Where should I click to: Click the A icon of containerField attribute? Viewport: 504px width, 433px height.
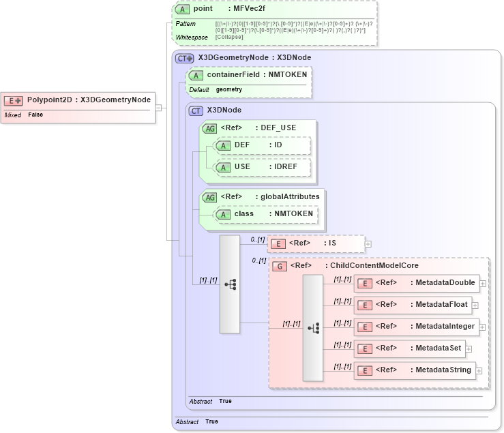point(196,76)
